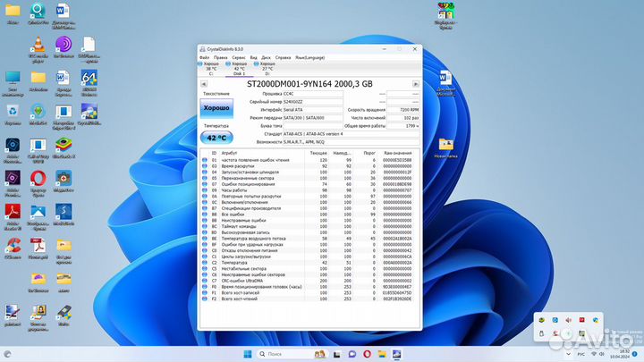Screen dimensions: 644x362
Task: Click the status circle of attribute 01 row
Action: pyautogui.click(x=204, y=159)
